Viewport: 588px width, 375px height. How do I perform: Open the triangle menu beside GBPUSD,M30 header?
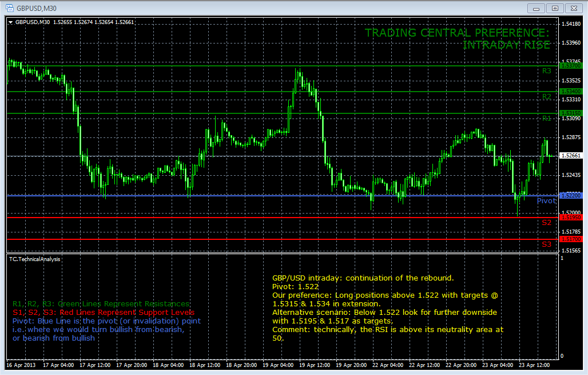[x=10, y=22]
